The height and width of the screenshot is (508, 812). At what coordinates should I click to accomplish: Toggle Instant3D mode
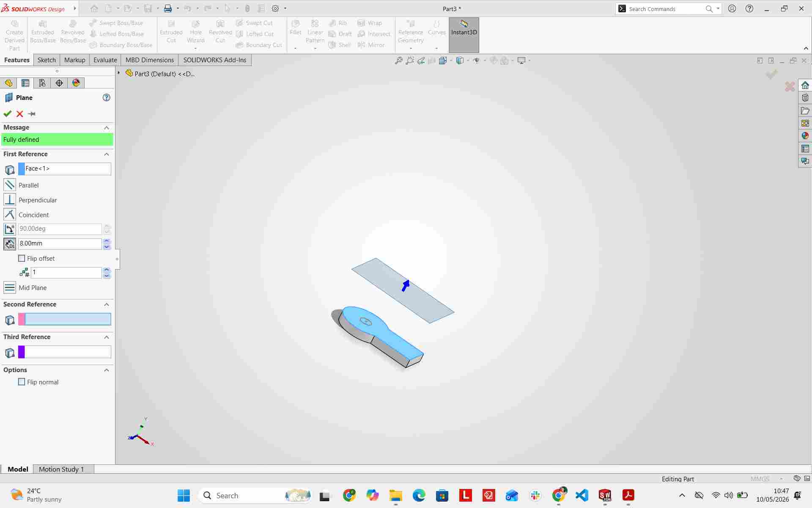(x=464, y=35)
